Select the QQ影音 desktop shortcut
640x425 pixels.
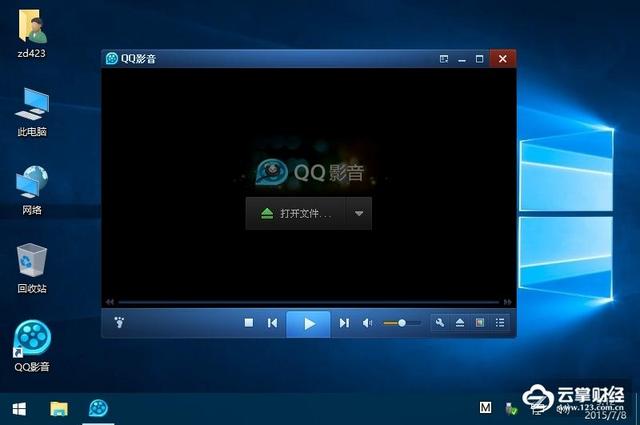pyautogui.click(x=32, y=346)
